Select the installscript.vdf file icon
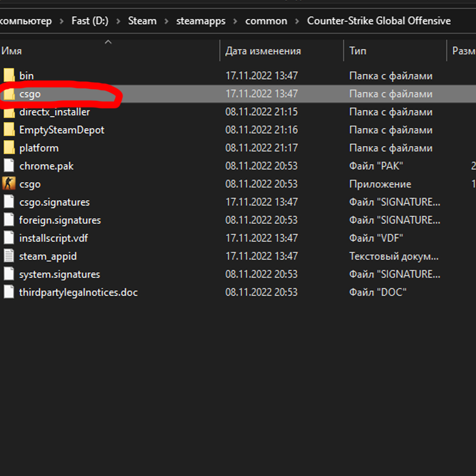 (9, 238)
